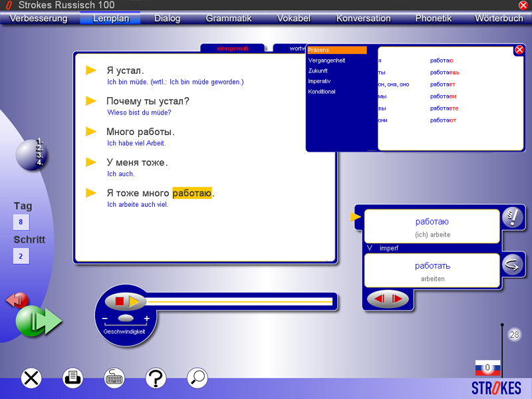Screen dimensions: 532x399
Task: Select Konditional in conjugation panel
Action: pyautogui.click(x=322, y=92)
